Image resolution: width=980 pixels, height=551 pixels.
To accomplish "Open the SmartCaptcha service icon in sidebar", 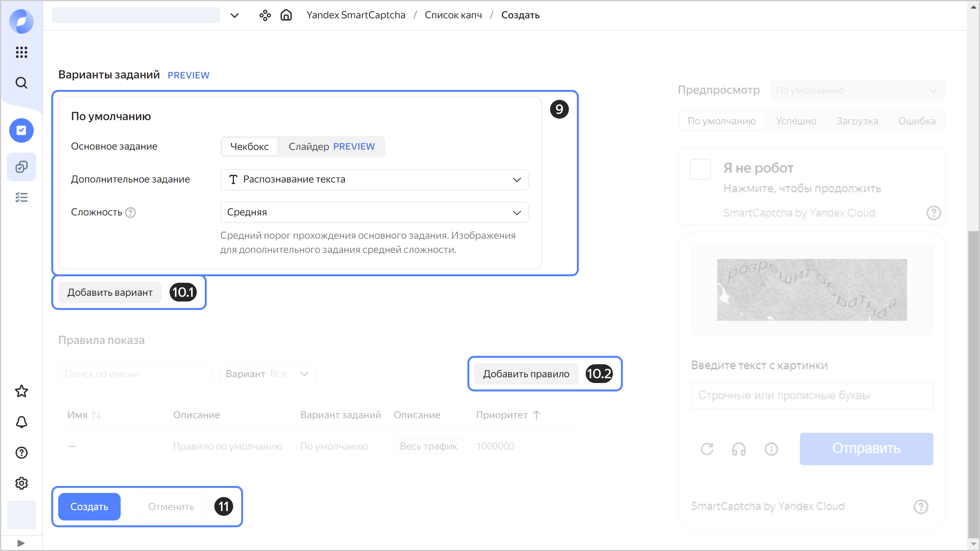I will click(21, 130).
